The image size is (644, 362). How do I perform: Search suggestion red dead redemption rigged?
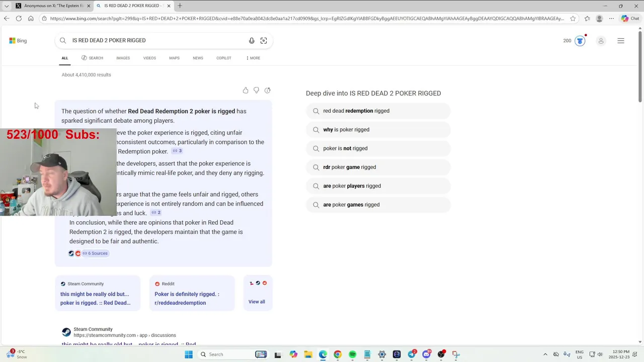pyautogui.click(x=378, y=111)
